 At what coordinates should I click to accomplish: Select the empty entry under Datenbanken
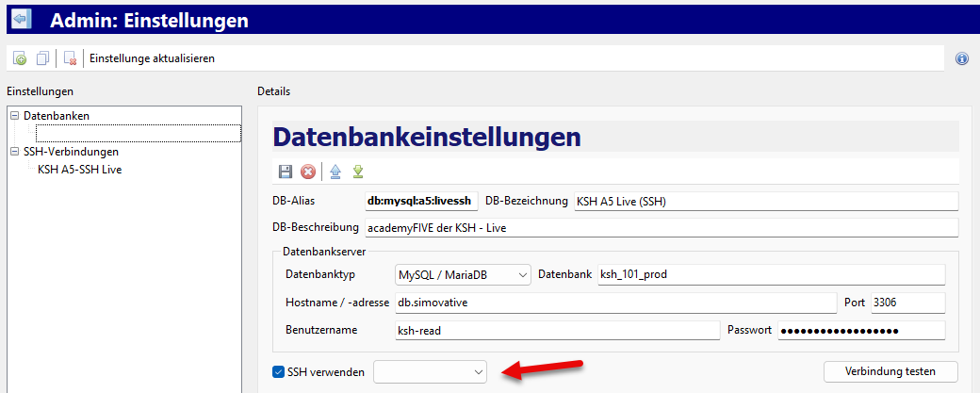(x=138, y=134)
